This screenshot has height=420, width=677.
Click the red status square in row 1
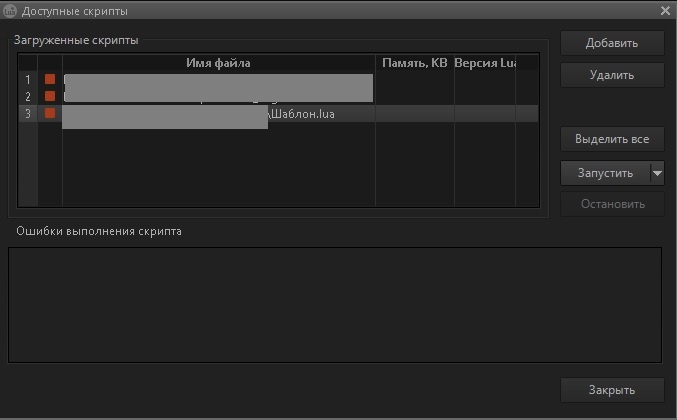point(50,79)
